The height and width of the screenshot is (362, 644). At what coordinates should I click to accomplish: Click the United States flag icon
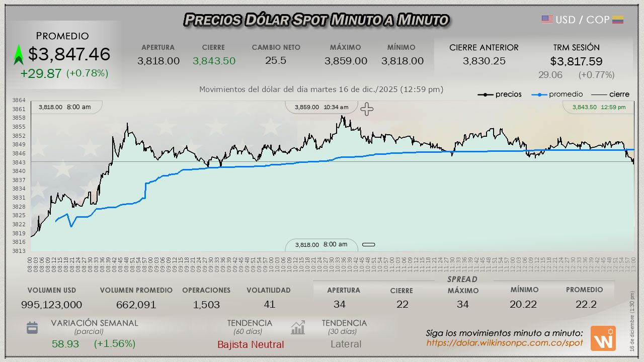547,20
